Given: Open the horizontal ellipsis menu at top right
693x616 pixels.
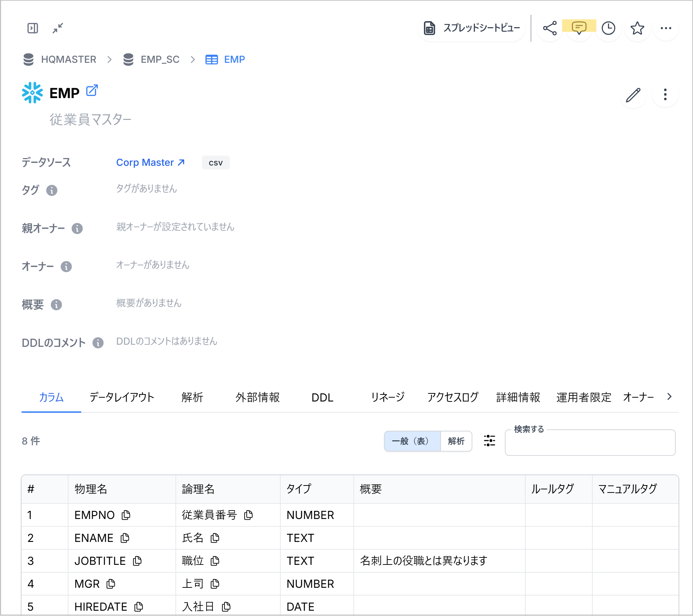Looking at the screenshot, I should click(x=666, y=28).
